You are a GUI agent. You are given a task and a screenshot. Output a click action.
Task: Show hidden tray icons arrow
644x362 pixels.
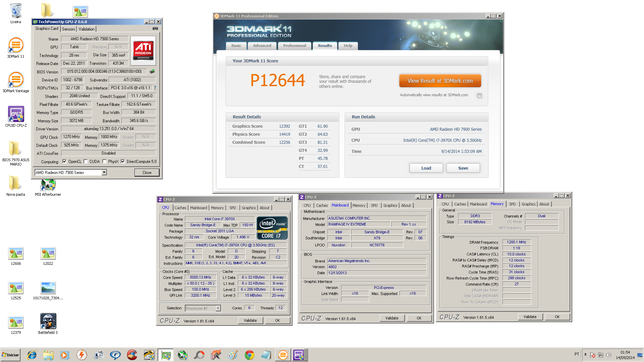coord(585,355)
